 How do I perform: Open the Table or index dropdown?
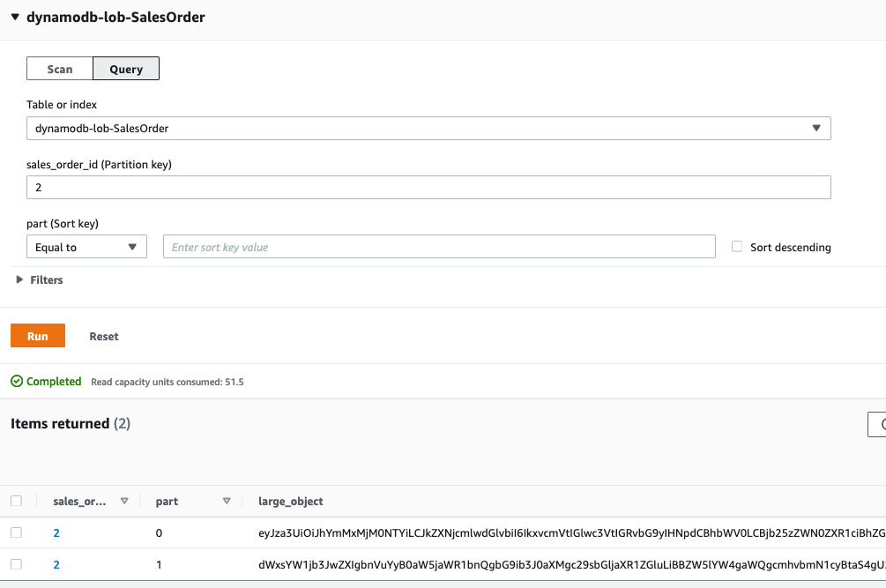[428, 128]
